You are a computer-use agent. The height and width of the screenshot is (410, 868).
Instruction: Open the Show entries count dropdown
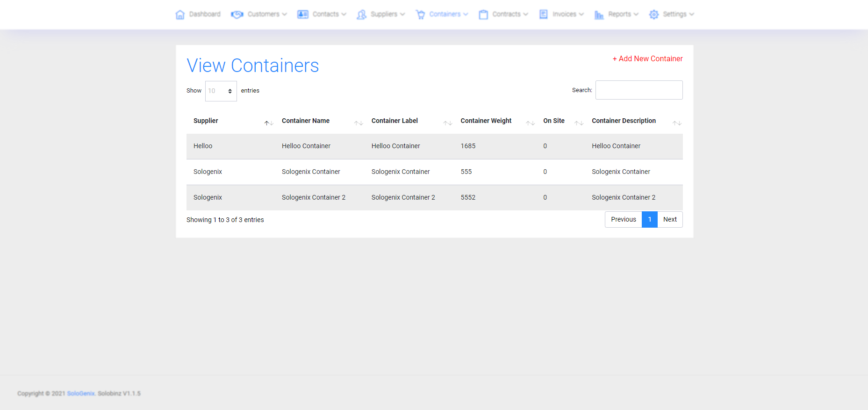click(221, 91)
